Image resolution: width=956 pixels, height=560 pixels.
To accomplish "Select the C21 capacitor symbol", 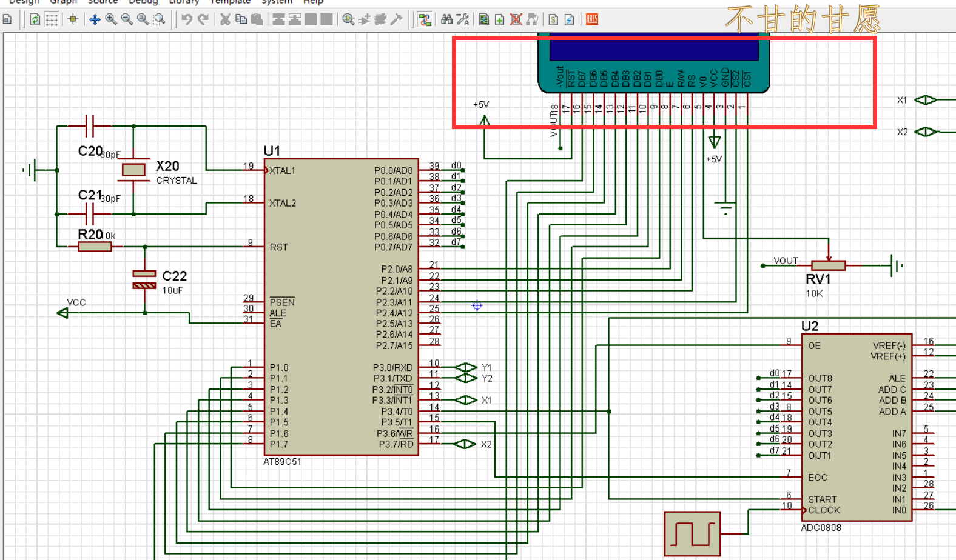I will point(90,214).
